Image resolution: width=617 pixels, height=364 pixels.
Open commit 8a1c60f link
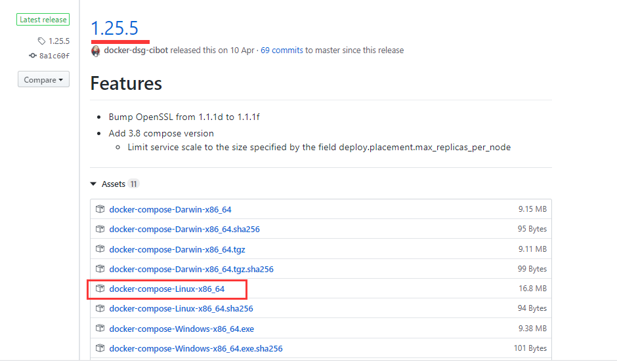(54, 56)
